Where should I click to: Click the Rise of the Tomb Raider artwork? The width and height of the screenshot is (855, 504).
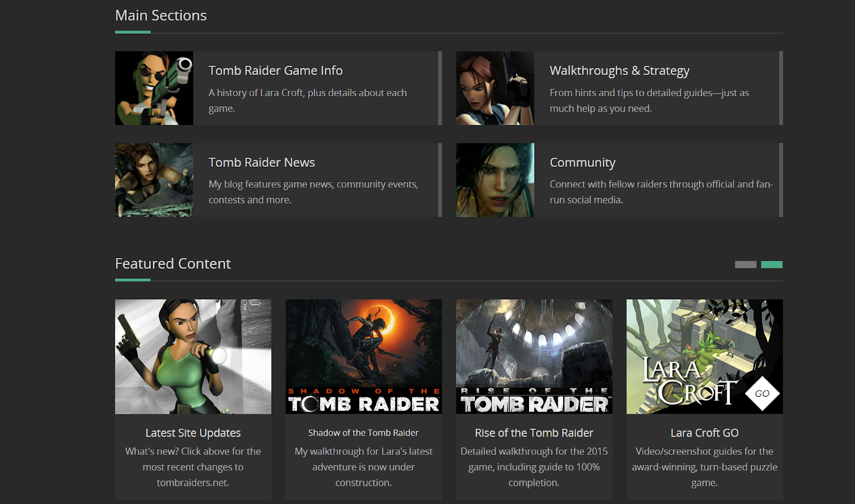tap(534, 356)
